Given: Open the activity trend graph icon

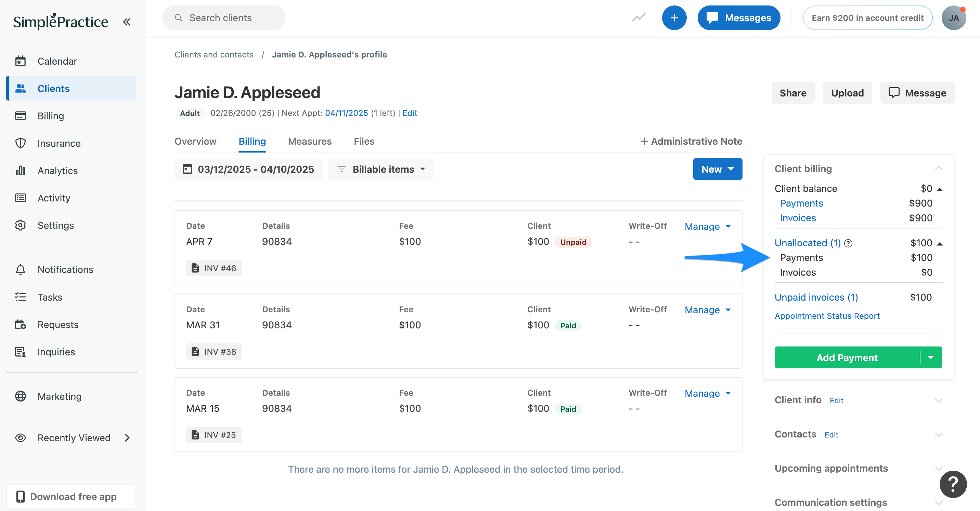Looking at the screenshot, I should [x=639, y=17].
